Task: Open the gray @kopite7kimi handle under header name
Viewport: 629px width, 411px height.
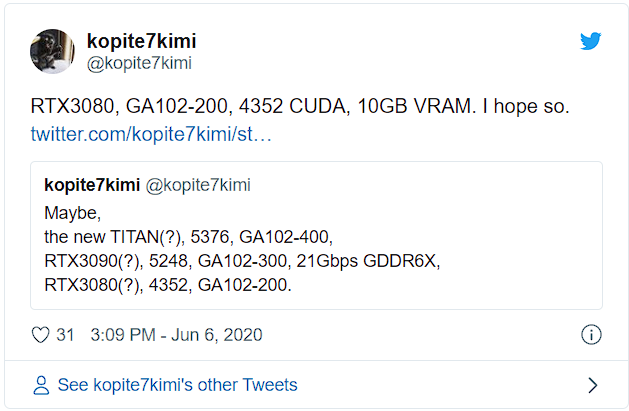Action: (x=139, y=63)
